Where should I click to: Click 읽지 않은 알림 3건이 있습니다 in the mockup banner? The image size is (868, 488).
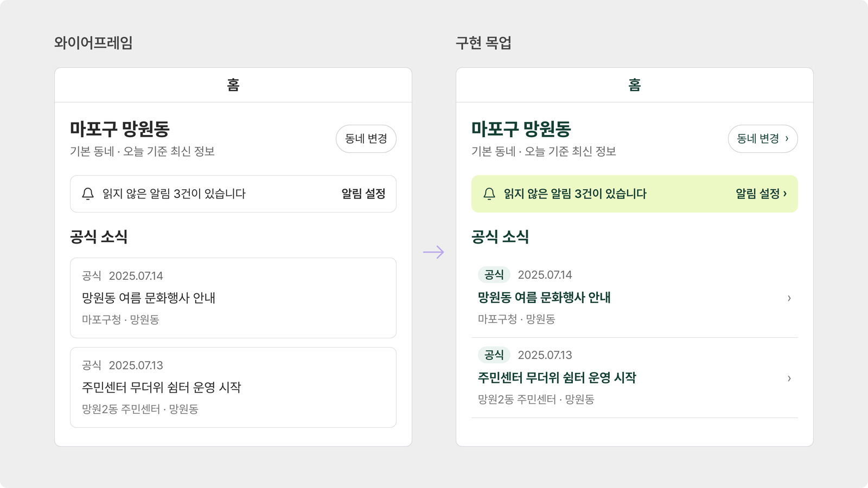coord(576,194)
